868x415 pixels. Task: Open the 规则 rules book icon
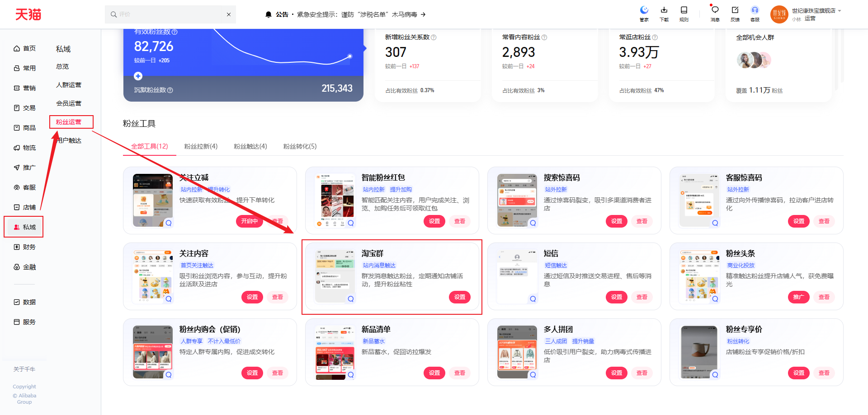click(684, 11)
